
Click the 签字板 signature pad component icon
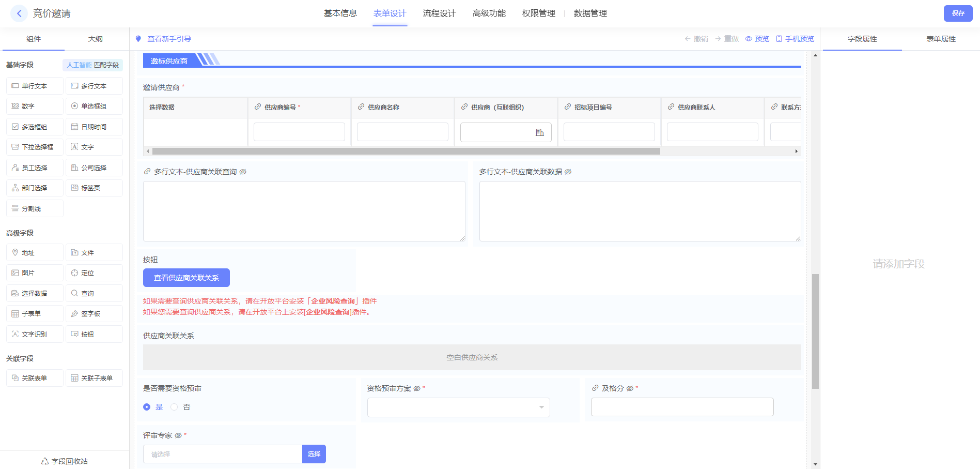[75, 314]
